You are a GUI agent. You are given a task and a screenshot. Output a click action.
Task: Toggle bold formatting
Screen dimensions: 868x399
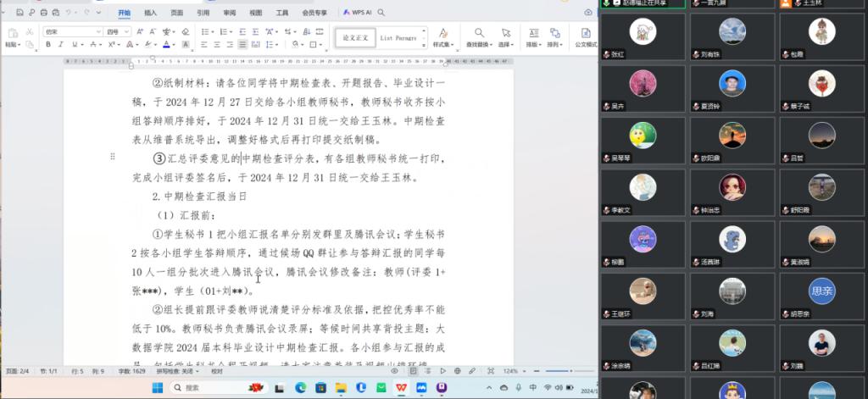point(48,45)
